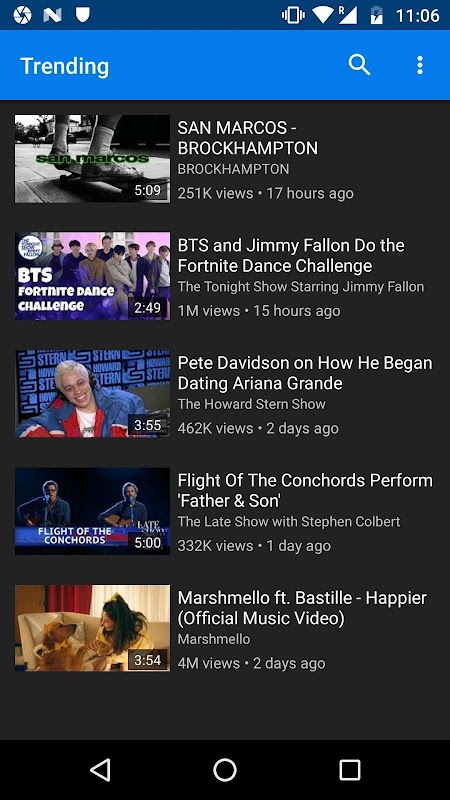Tap the Android back navigation button
Viewport: 450px width, 800px height.
(x=100, y=770)
